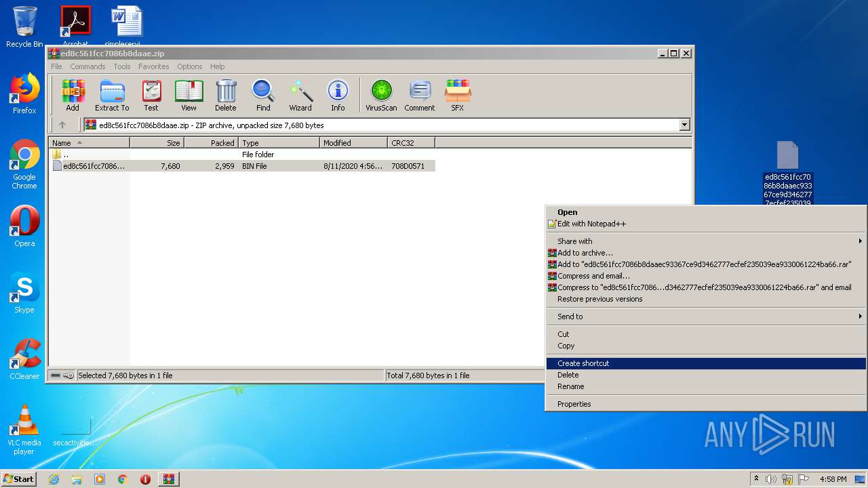
Task: Open the Opera desktop shortcut
Action: coord(24,226)
